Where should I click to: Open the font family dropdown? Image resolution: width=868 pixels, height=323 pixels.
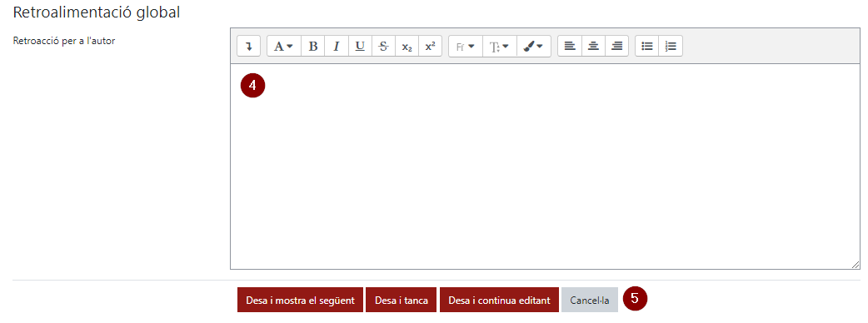point(466,47)
